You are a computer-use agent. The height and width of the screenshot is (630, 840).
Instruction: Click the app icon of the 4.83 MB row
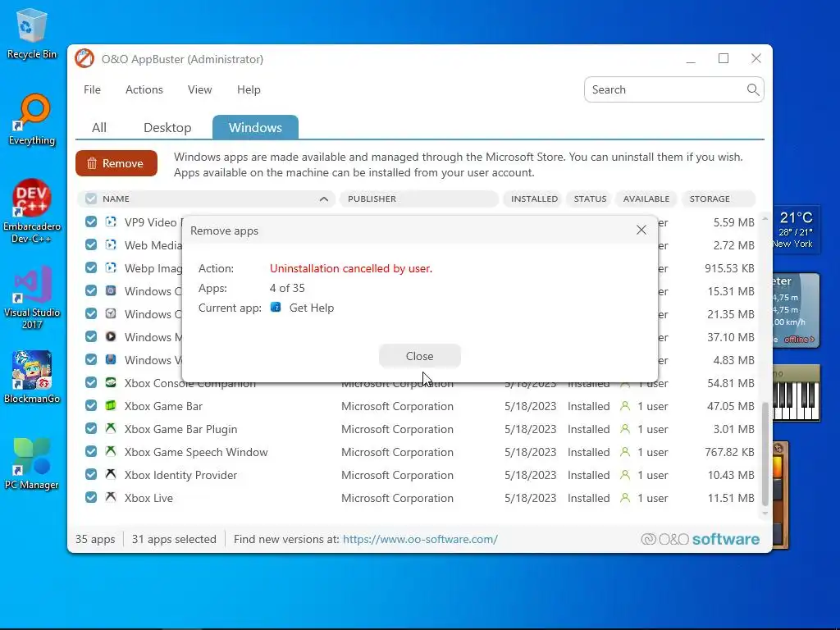coord(111,359)
